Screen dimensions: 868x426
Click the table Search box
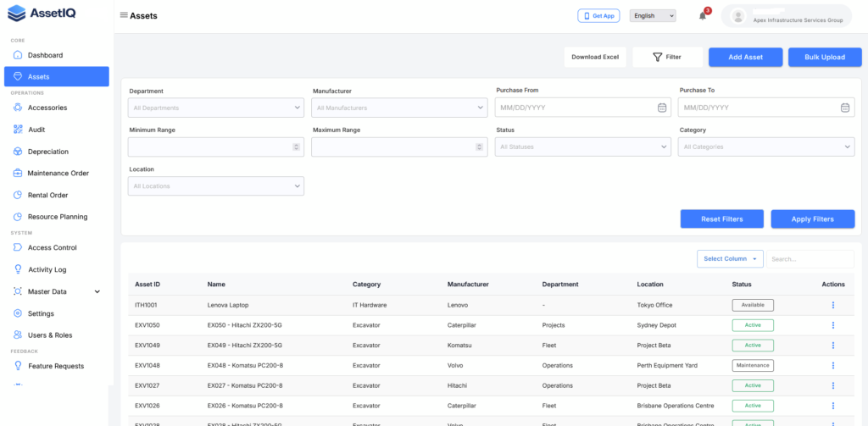pyautogui.click(x=810, y=259)
